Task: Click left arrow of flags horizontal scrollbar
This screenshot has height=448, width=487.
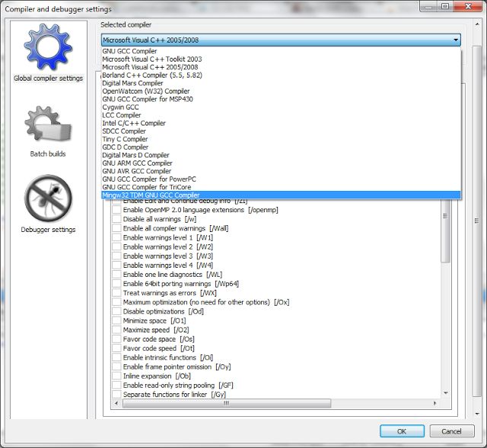Action: pos(116,403)
